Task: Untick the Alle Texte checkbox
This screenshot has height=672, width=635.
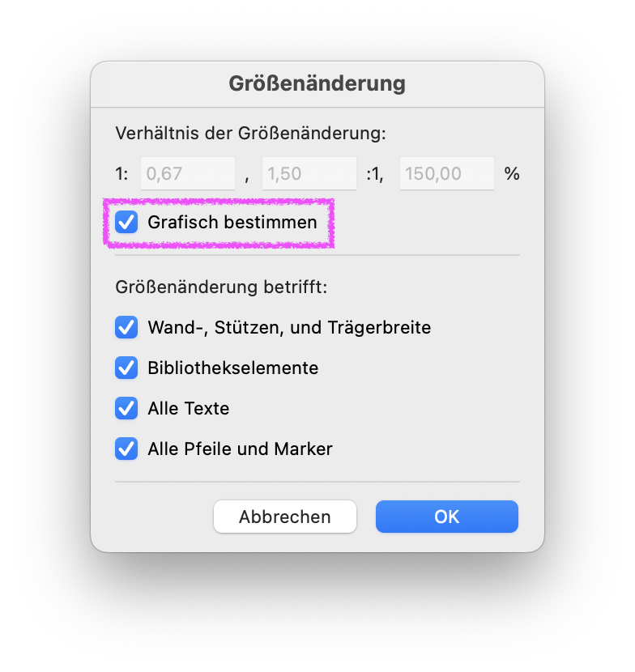Action: click(x=126, y=408)
